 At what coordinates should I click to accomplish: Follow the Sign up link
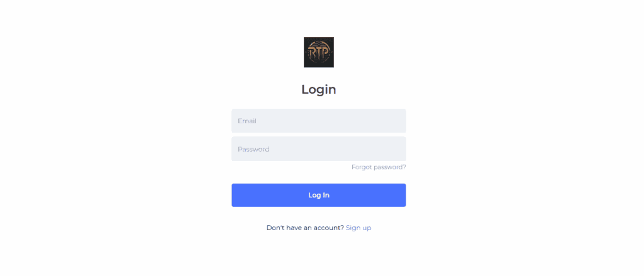(x=358, y=228)
